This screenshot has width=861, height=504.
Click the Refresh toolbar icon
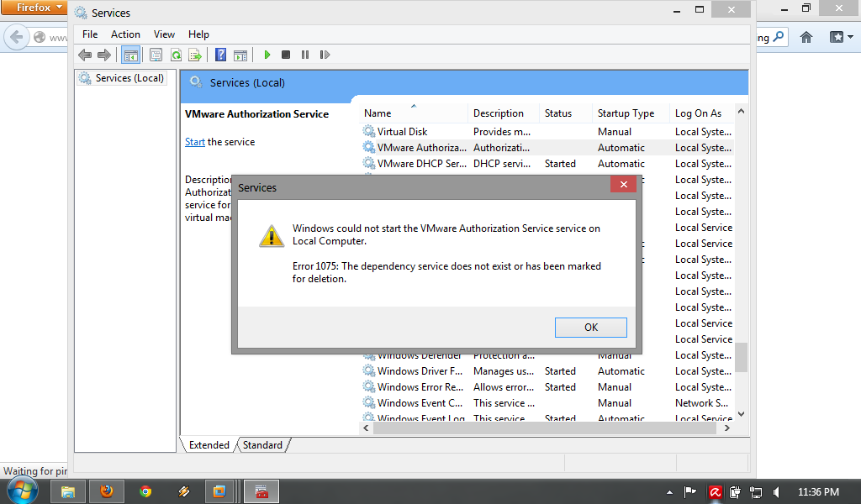(x=176, y=55)
